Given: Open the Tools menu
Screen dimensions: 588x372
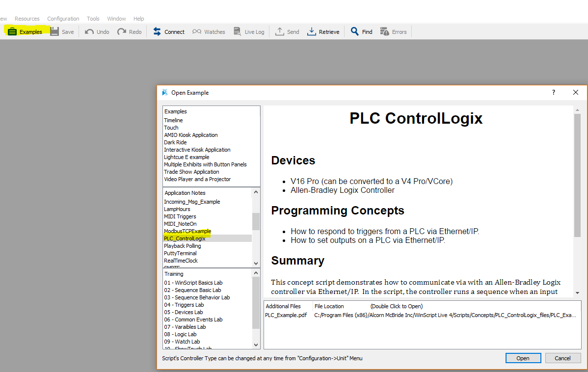Looking at the screenshot, I should pos(93,19).
